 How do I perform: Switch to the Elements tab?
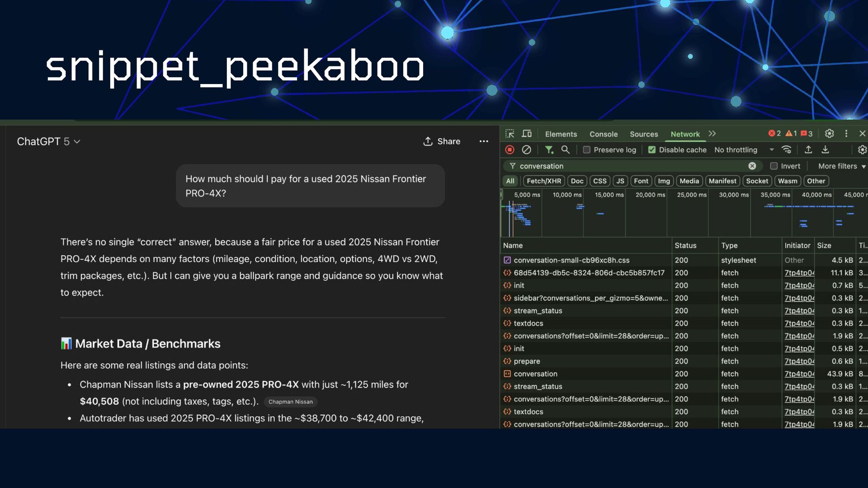pyautogui.click(x=561, y=134)
